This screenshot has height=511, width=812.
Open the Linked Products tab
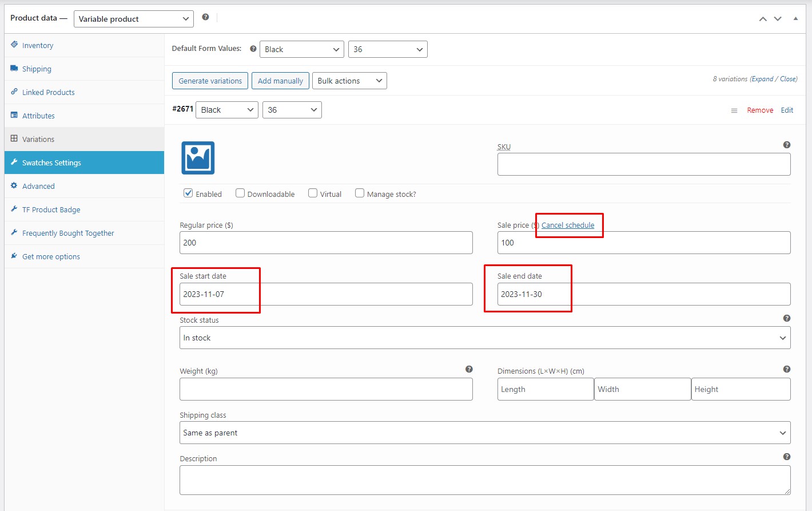84,92
